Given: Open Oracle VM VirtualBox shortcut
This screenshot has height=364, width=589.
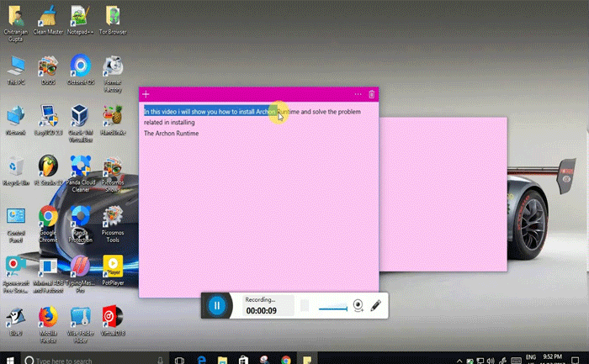Looking at the screenshot, I should [x=81, y=124].
